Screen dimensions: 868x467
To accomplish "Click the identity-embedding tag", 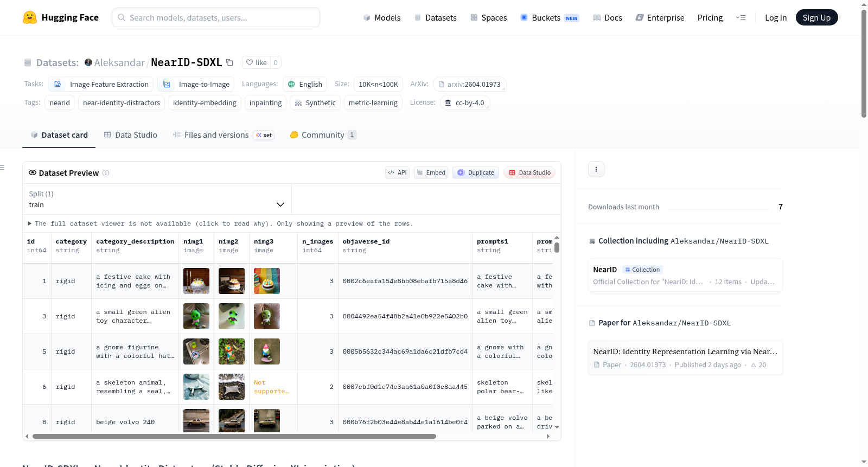I will (205, 103).
